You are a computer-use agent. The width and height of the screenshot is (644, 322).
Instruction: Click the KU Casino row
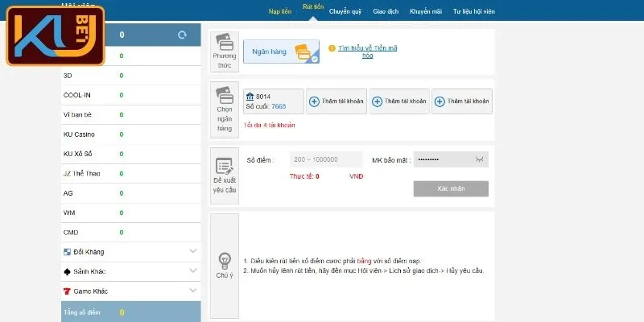pyautogui.click(x=131, y=134)
